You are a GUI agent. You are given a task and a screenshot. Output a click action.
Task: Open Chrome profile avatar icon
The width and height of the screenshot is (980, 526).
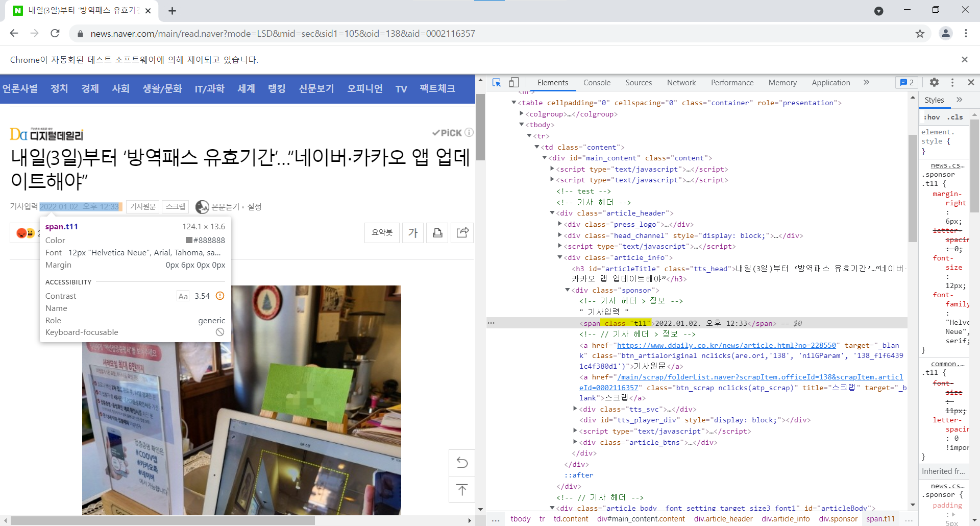(x=946, y=33)
